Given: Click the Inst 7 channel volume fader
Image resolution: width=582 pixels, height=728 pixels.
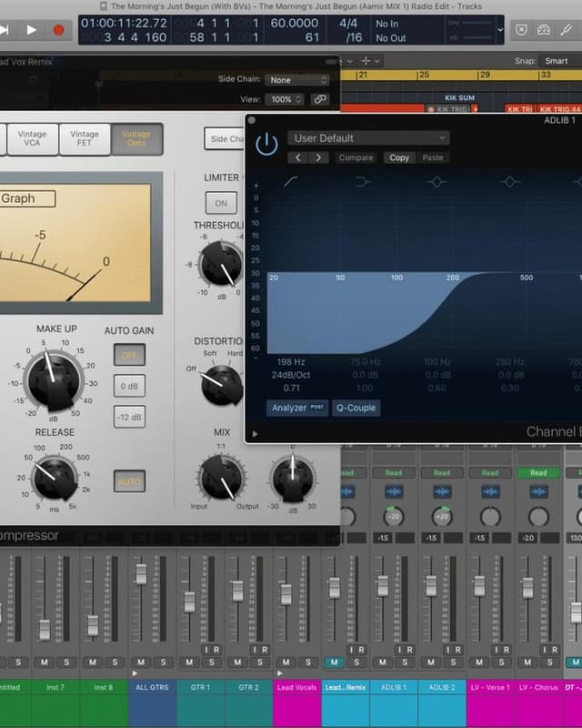Looking at the screenshot, I should [44, 629].
